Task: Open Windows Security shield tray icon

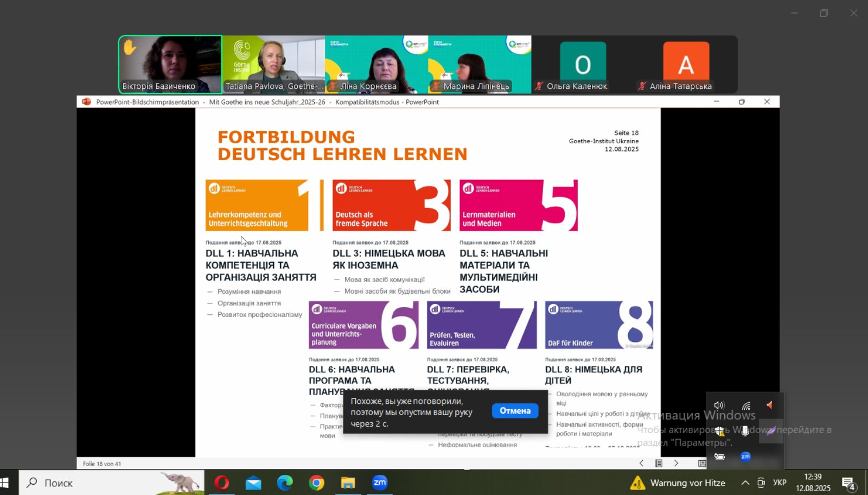Action: pos(719,431)
